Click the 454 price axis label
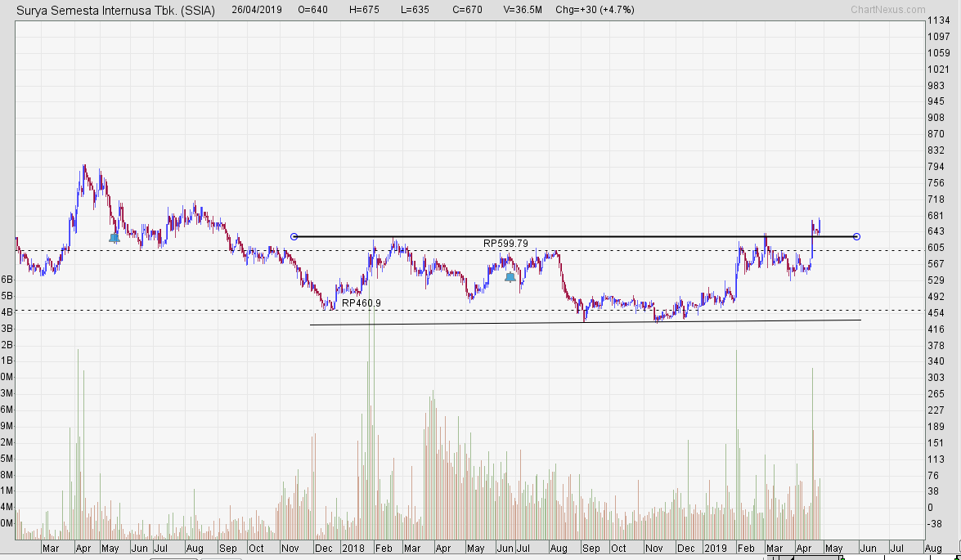The image size is (961, 560). (936, 313)
